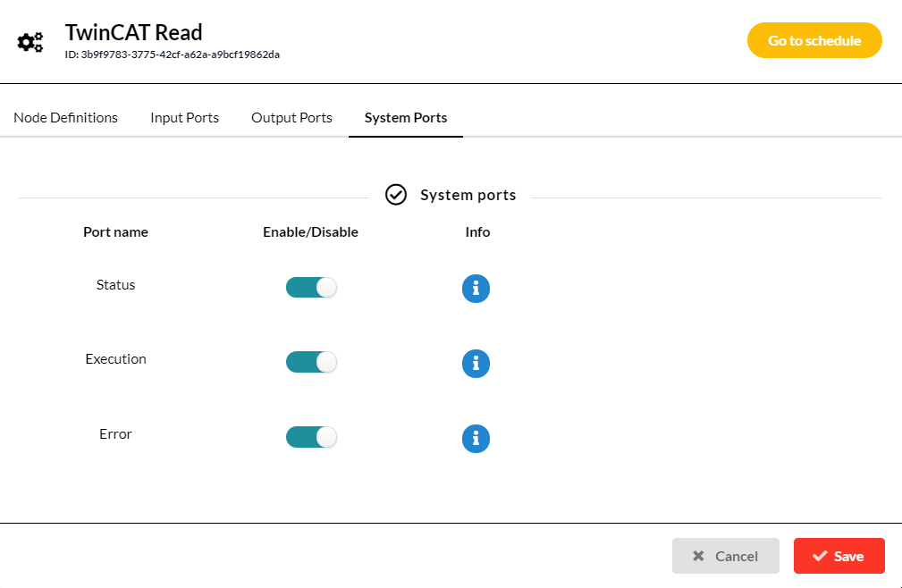This screenshot has width=902, height=588.
Task: Turn off the Error port switch
Action: pyautogui.click(x=311, y=437)
